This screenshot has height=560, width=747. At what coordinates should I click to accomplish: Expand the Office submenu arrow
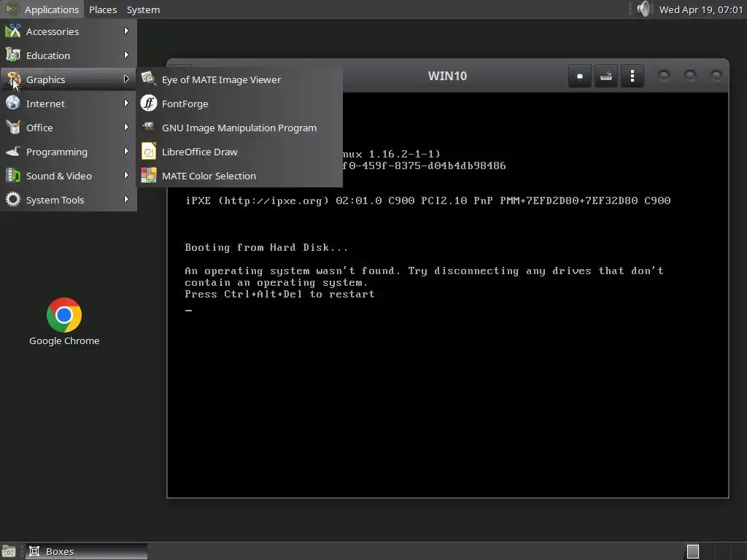[126, 127]
